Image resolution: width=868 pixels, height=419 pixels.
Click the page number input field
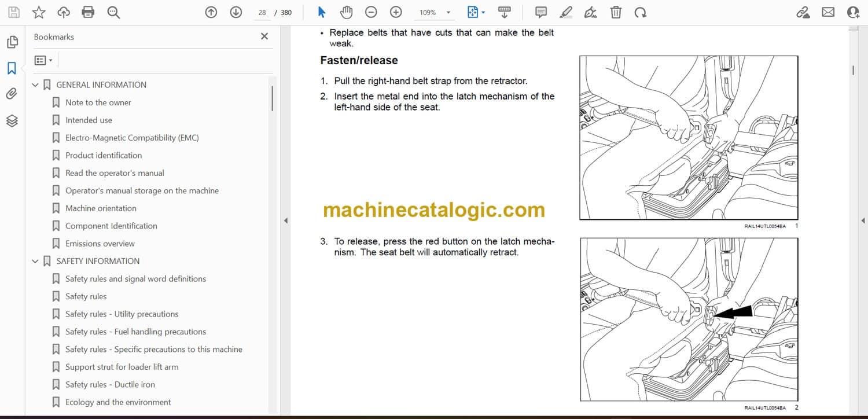pos(262,12)
